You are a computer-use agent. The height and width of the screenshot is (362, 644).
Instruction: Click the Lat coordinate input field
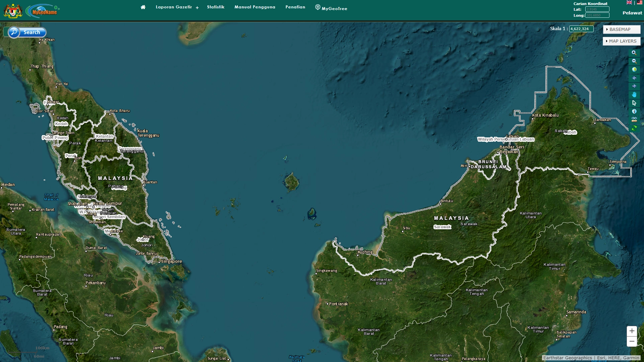(597, 9)
